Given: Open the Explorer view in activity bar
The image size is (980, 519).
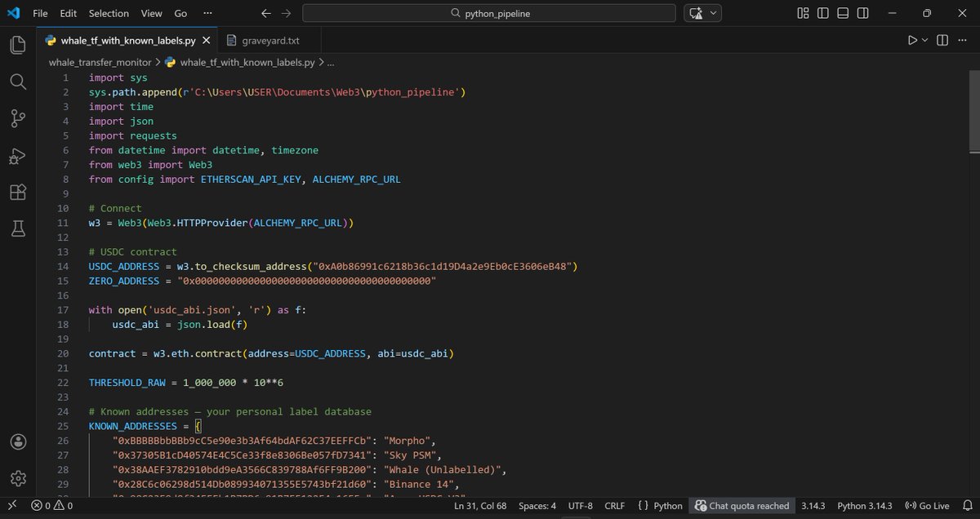Looking at the screenshot, I should point(18,45).
